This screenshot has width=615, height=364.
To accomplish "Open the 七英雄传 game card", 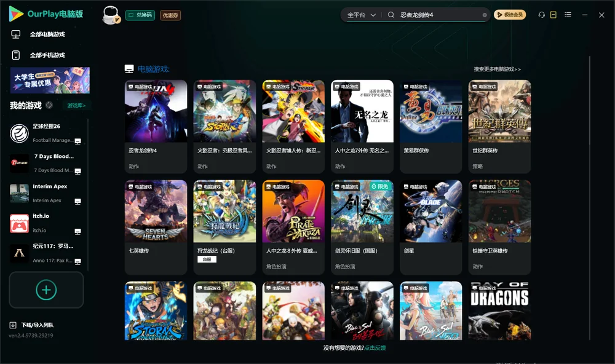I will (156, 227).
